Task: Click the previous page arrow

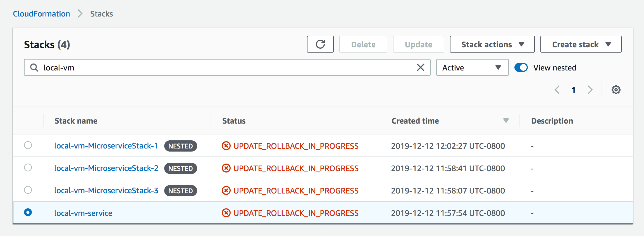Action: coord(557,90)
